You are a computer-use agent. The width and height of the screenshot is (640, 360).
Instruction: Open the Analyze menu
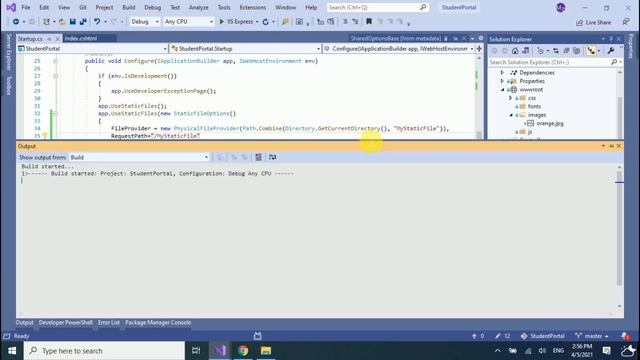[198, 7]
